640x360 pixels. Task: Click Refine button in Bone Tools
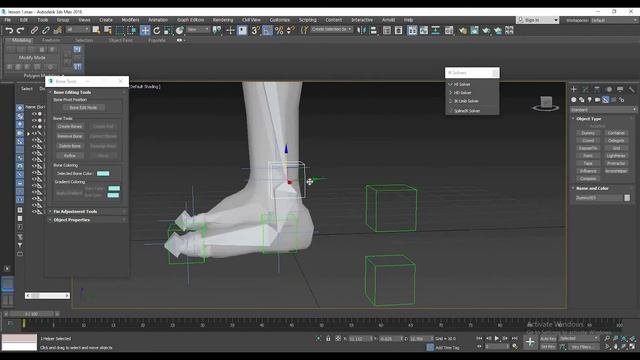tap(70, 156)
